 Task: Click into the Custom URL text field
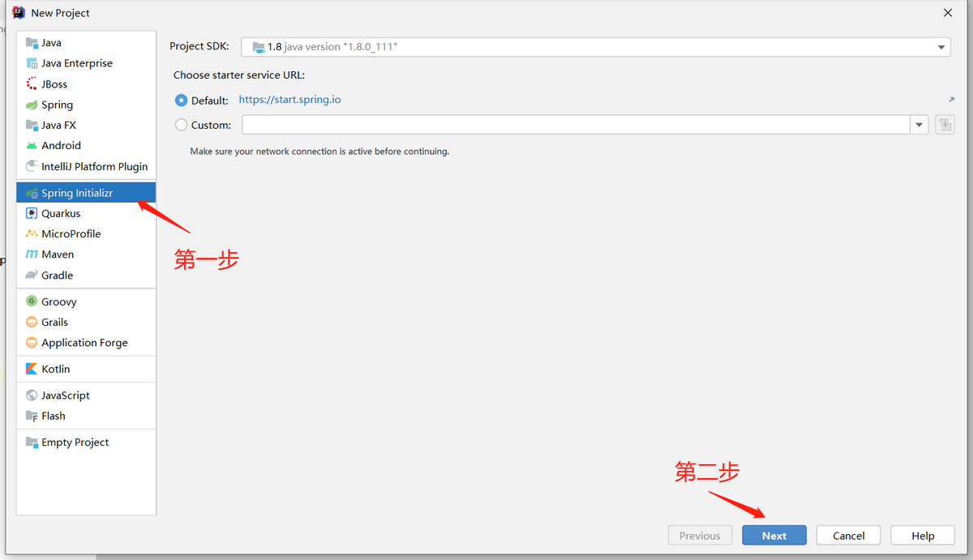[x=576, y=125]
